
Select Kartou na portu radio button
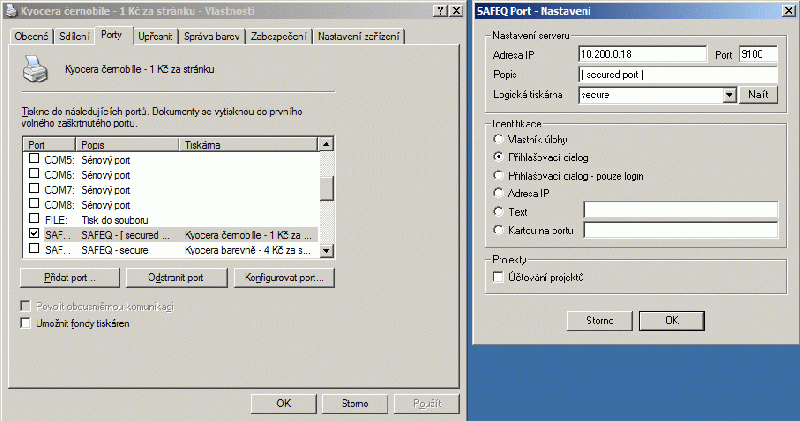(498, 230)
